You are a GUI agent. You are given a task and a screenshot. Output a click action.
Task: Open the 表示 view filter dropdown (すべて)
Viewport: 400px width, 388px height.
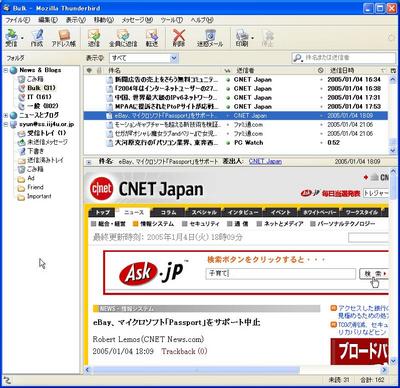(144, 58)
